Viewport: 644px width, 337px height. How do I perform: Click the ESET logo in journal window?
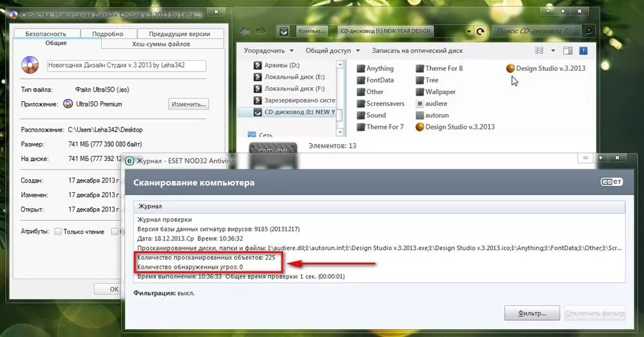point(612,182)
